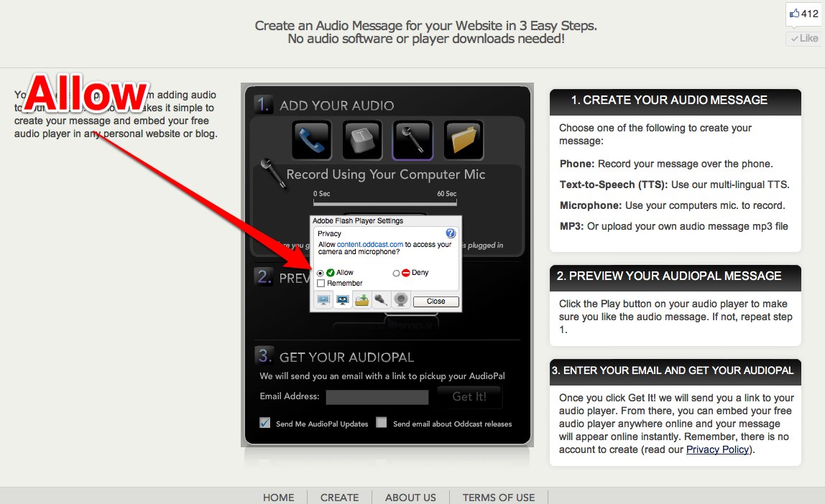Go to the HOME navigation item

(278, 497)
